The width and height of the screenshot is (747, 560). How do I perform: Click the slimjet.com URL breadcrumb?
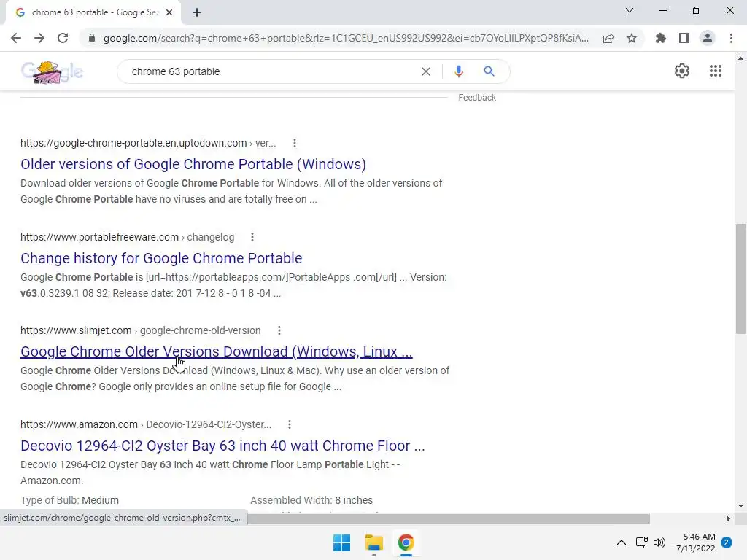(141, 330)
